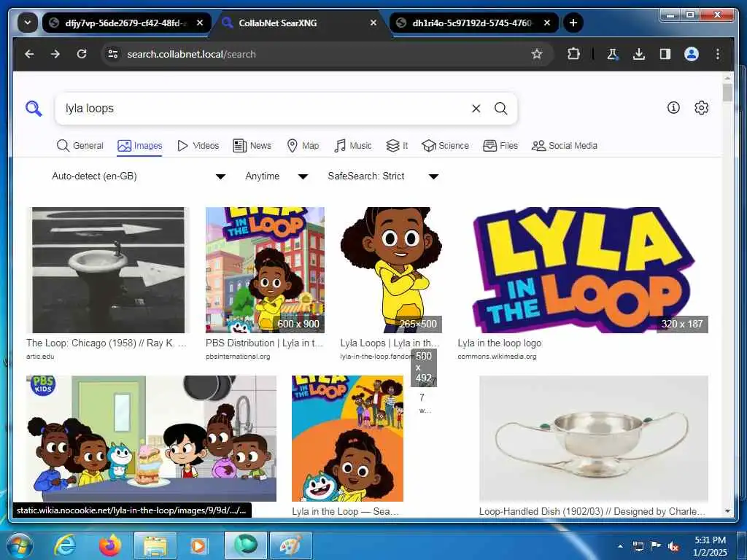The image size is (747, 560).
Task: Open the tab search dropdown arrow
Action: [x=28, y=23]
